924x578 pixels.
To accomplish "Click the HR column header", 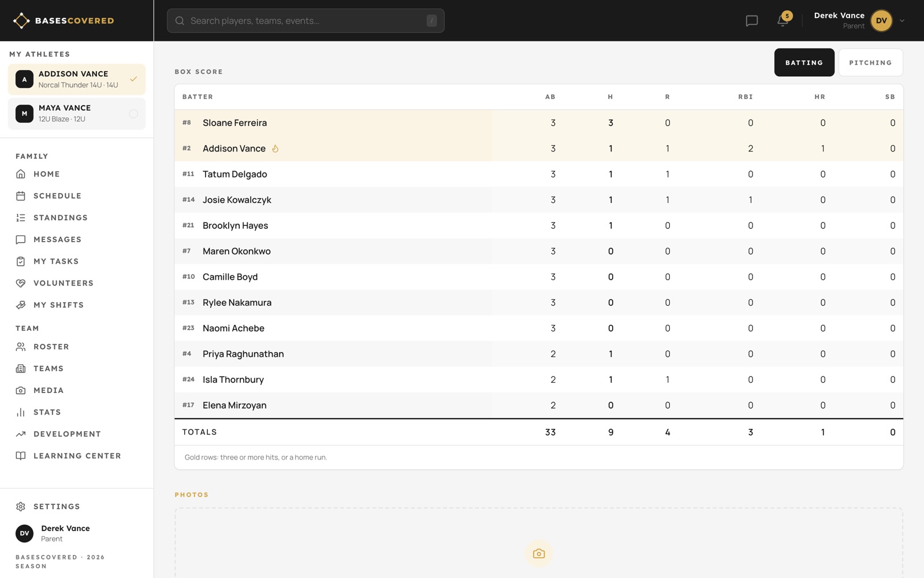I will click(x=819, y=97).
